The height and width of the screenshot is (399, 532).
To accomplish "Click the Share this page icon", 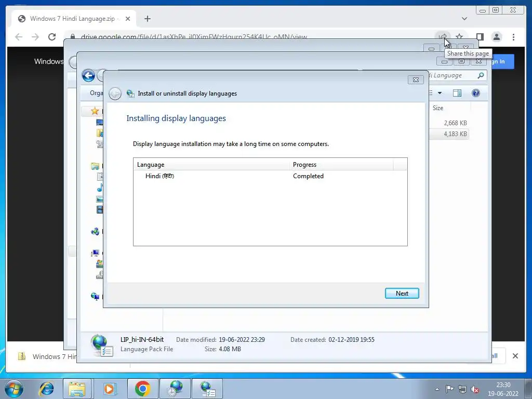I will [443, 37].
